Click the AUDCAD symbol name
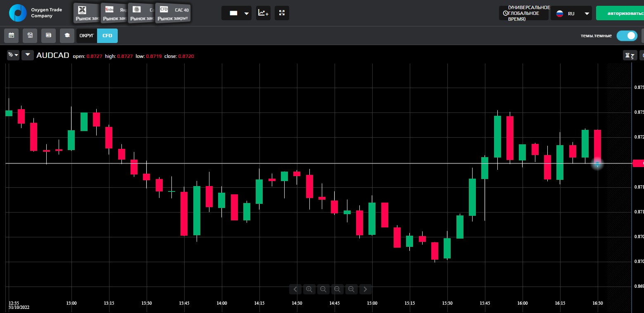The image size is (644, 313). [53, 55]
